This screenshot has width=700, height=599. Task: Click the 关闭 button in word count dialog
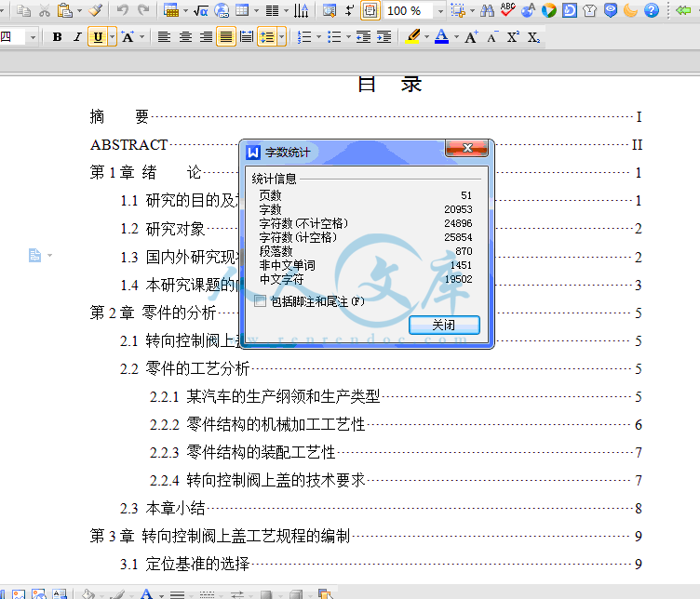(x=444, y=325)
